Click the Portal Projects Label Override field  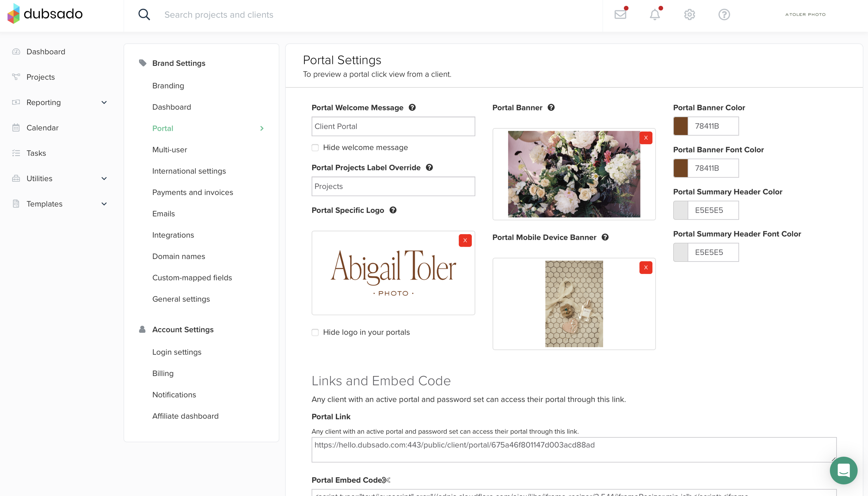393,186
